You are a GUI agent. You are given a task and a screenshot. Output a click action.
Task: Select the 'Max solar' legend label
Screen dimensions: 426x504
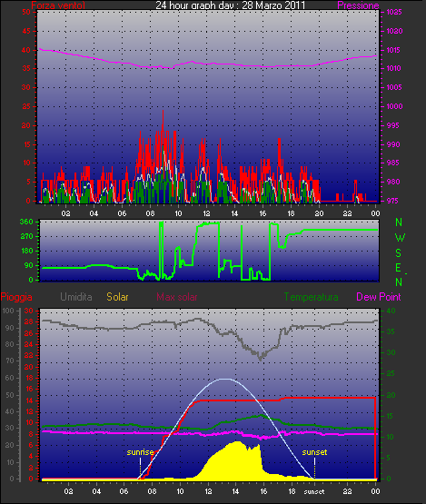click(177, 297)
